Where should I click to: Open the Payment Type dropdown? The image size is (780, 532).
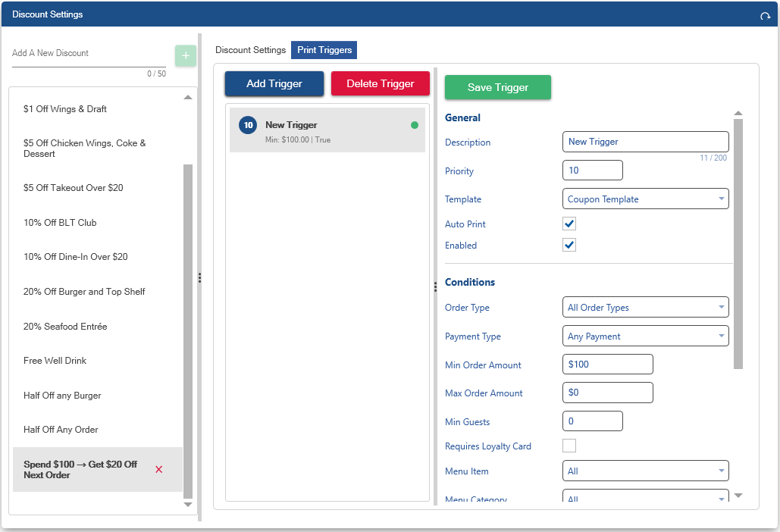(645, 336)
